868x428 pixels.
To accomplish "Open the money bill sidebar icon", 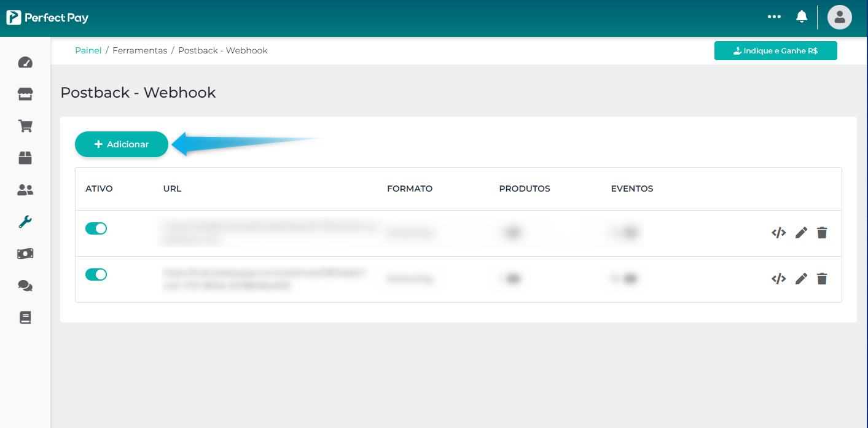I will click(x=25, y=254).
